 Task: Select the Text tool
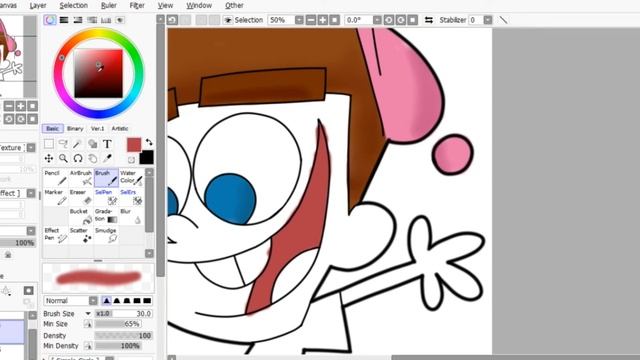pyautogui.click(x=107, y=144)
